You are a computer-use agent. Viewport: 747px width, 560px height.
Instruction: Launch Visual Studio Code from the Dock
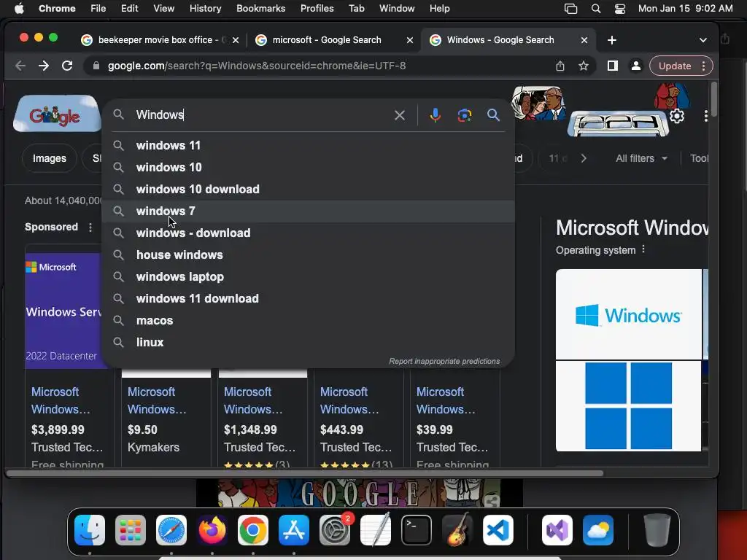[x=498, y=530]
